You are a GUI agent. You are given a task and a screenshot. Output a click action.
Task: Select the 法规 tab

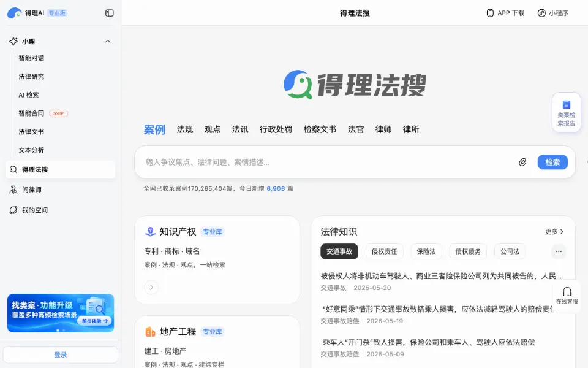point(185,129)
